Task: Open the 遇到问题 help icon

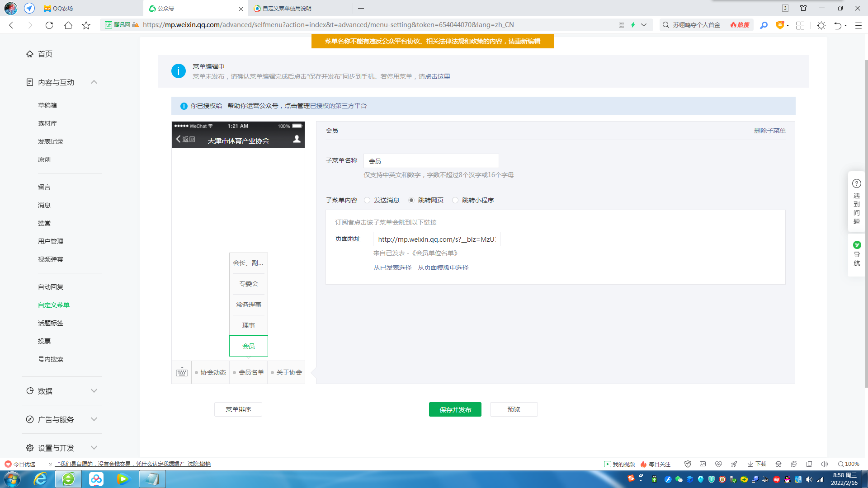Action: 856,184
